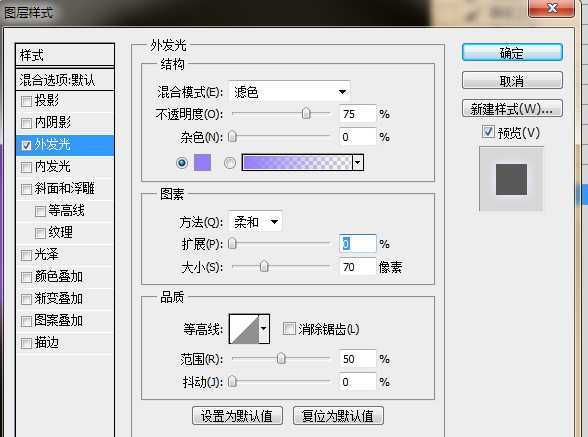The height and width of the screenshot is (437, 588).
Task: Toggle the 预览(V) preview checkbox
Action: tap(488, 132)
